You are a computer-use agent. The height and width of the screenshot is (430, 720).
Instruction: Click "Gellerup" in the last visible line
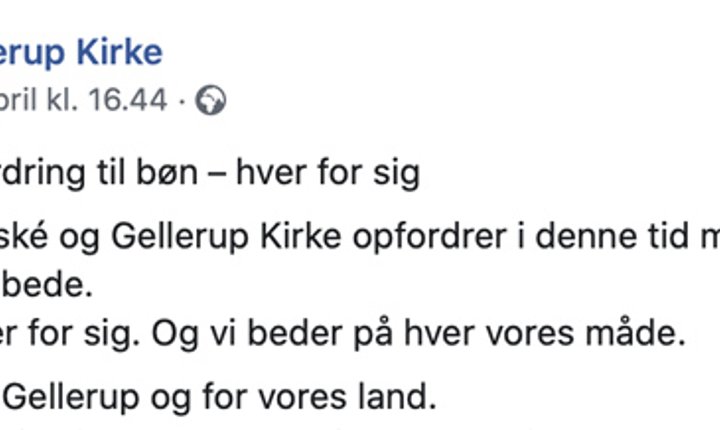click(71, 398)
